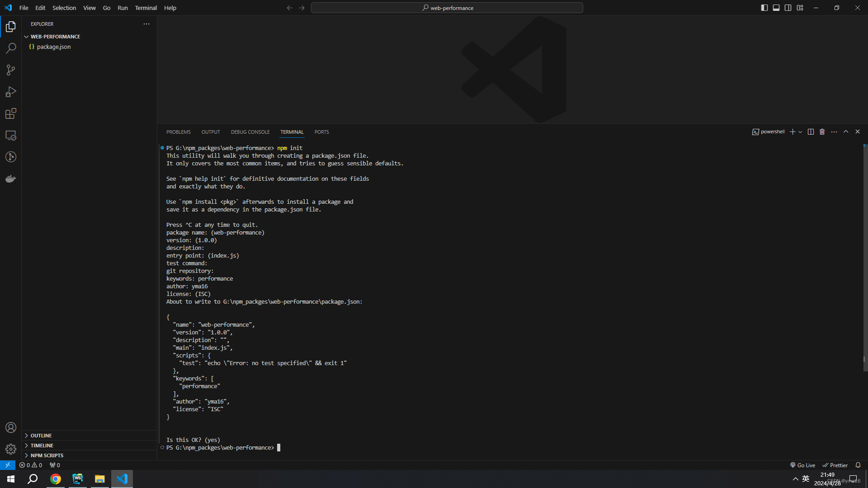The image size is (868, 488).
Task: Open the Selection menu
Action: pyautogui.click(x=64, y=8)
